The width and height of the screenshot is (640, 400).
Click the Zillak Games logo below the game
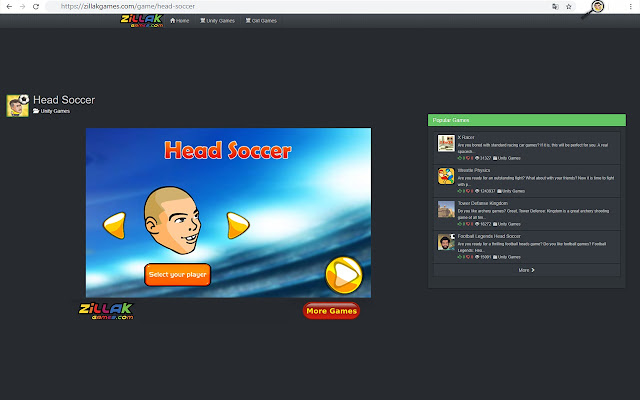[x=106, y=311]
